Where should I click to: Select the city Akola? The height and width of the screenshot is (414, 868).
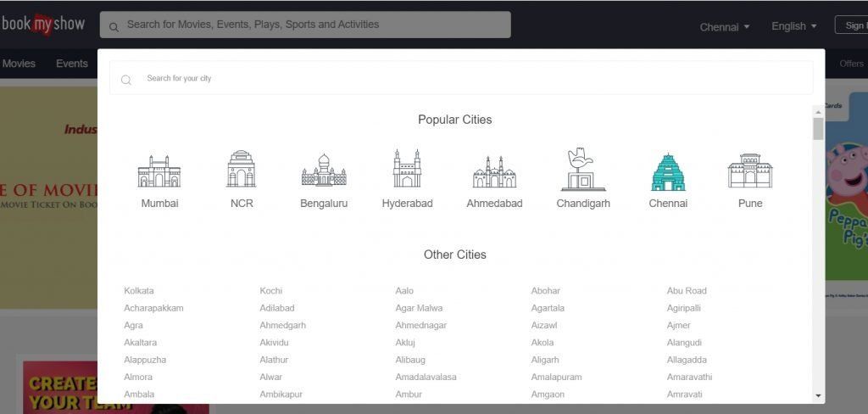click(x=542, y=343)
